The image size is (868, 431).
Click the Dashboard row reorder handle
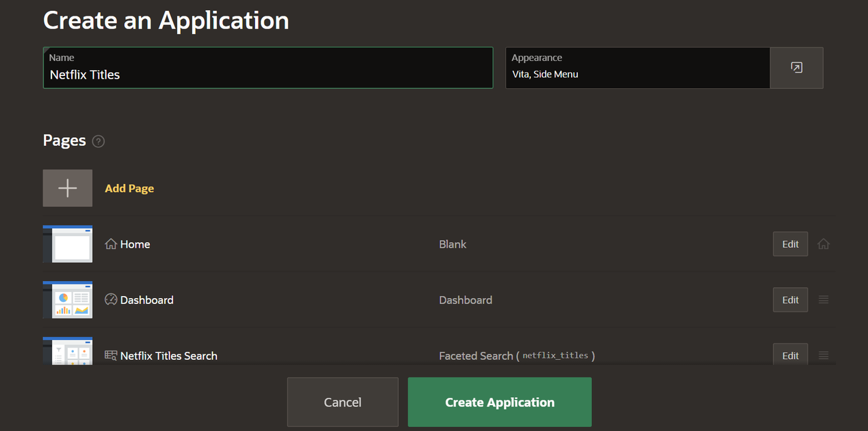click(x=823, y=299)
